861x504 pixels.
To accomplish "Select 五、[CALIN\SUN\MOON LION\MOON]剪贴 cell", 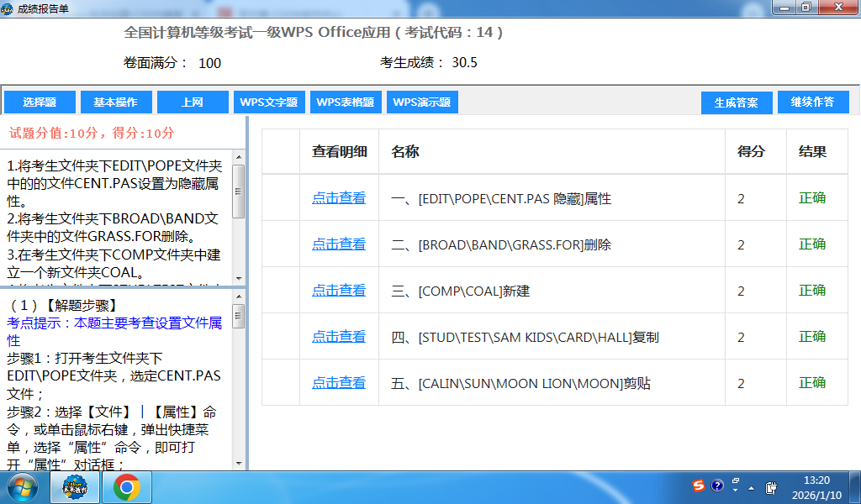I will point(552,382).
